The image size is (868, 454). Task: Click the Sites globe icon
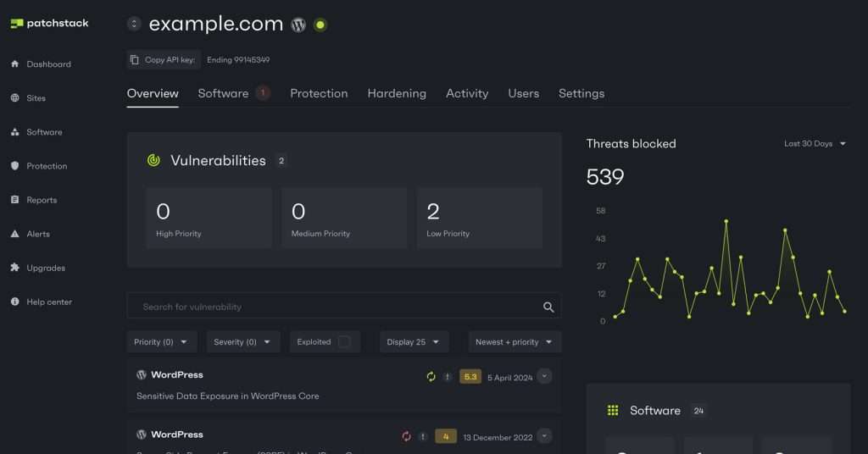(15, 98)
